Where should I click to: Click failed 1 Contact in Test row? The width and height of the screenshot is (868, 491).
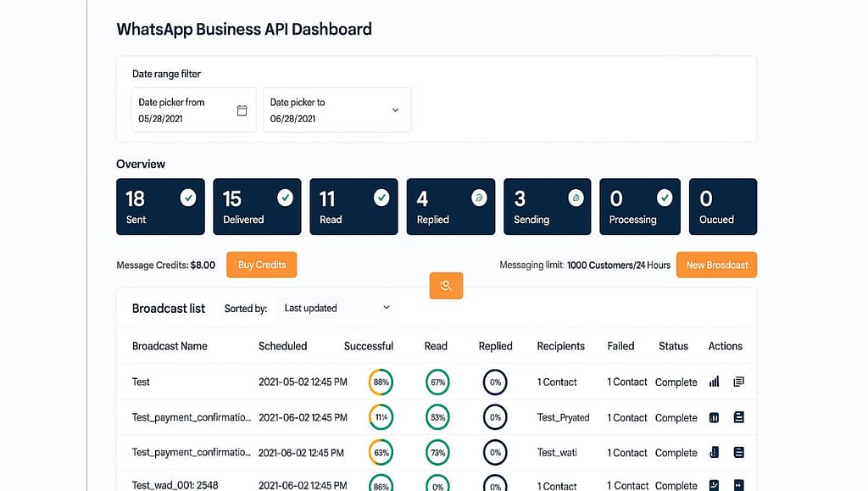[x=627, y=382]
